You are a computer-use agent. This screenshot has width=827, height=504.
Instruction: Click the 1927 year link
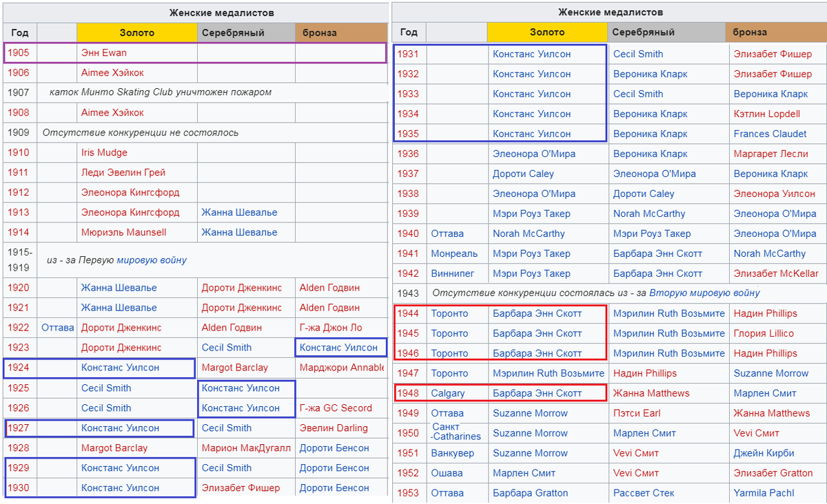[x=19, y=428]
